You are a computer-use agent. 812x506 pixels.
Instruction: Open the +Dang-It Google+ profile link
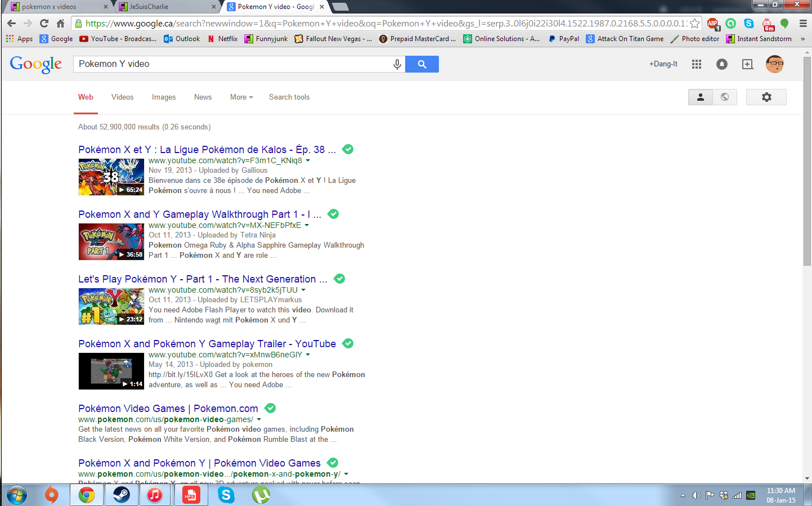[x=663, y=64]
